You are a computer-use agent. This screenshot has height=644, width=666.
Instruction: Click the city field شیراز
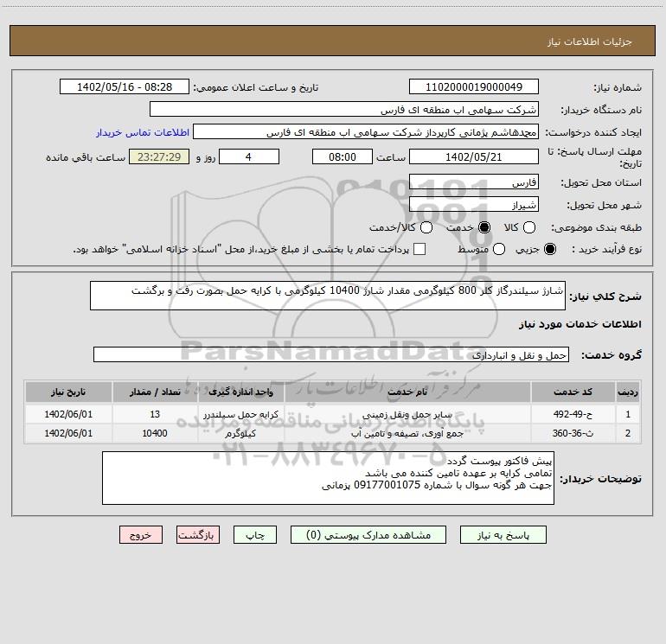tap(474, 205)
